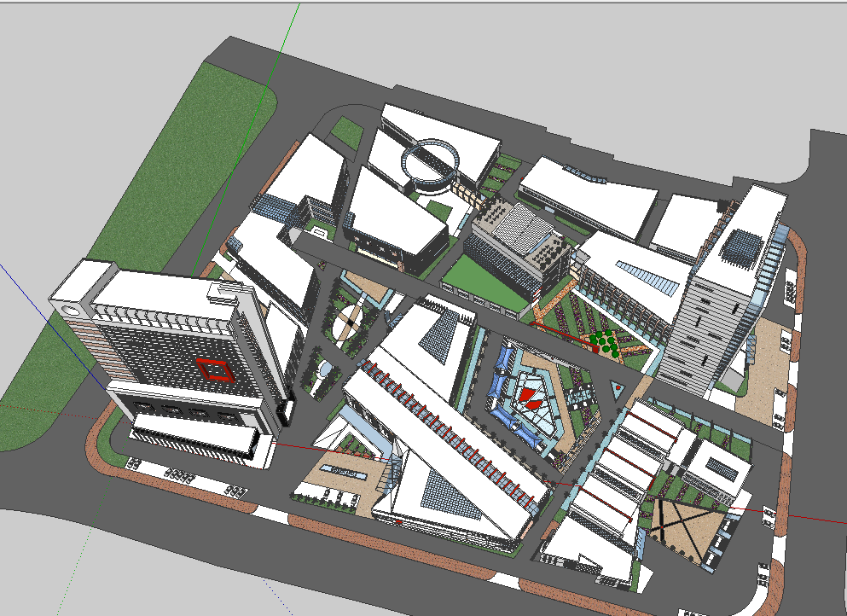This screenshot has height=616, width=847.
Task: Select the red-and-white logo in the central plaza
Action: [x=531, y=397]
